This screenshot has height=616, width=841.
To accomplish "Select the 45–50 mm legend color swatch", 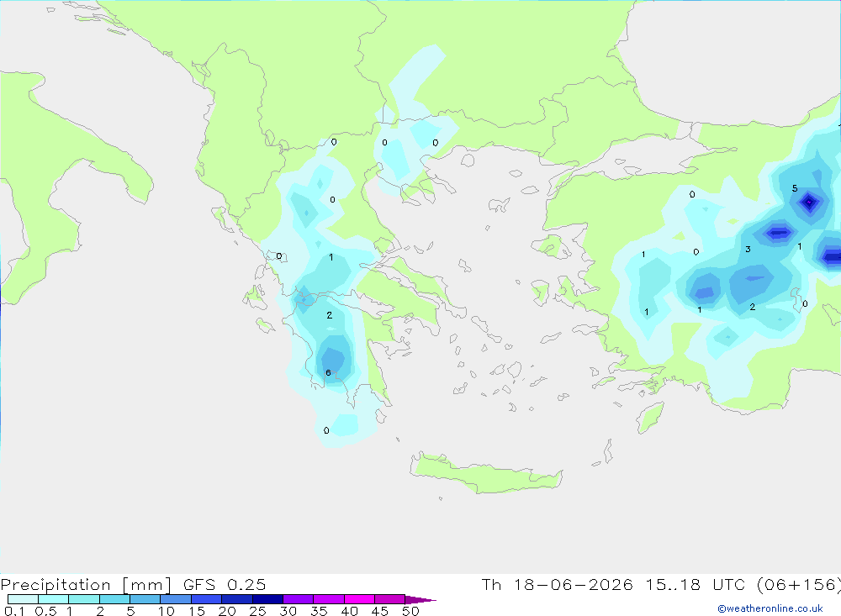I will click(x=390, y=599).
